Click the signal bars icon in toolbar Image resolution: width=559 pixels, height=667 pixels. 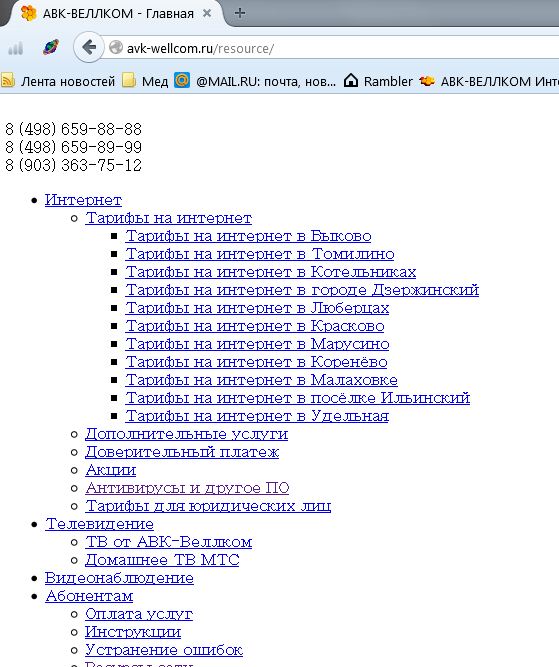coord(16,48)
